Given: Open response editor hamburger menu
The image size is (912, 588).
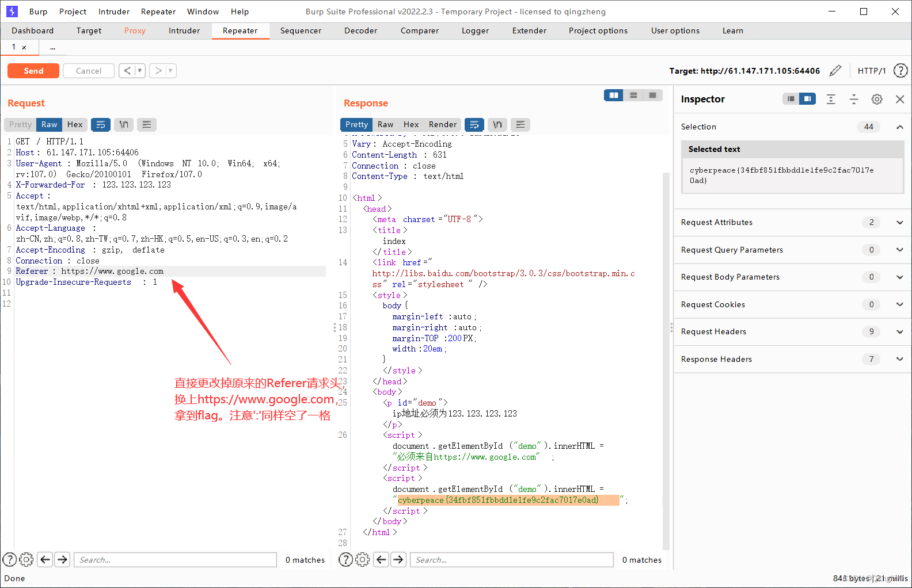Looking at the screenshot, I should click(x=520, y=124).
